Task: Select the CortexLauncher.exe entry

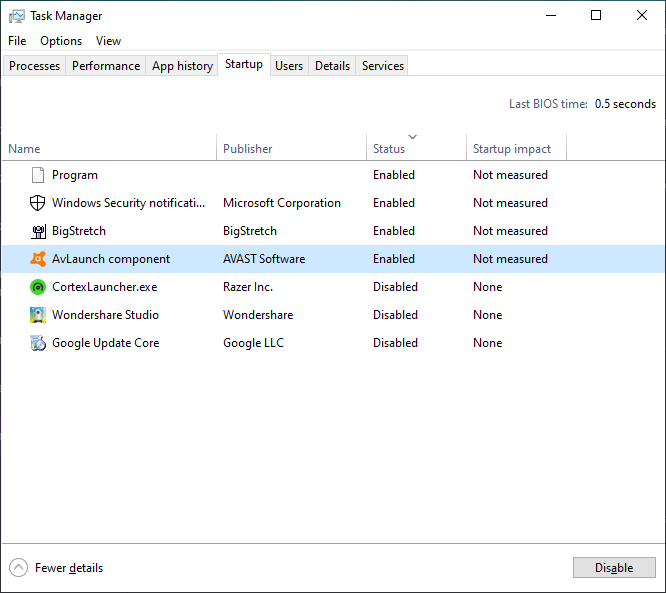Action: (104, 287)
